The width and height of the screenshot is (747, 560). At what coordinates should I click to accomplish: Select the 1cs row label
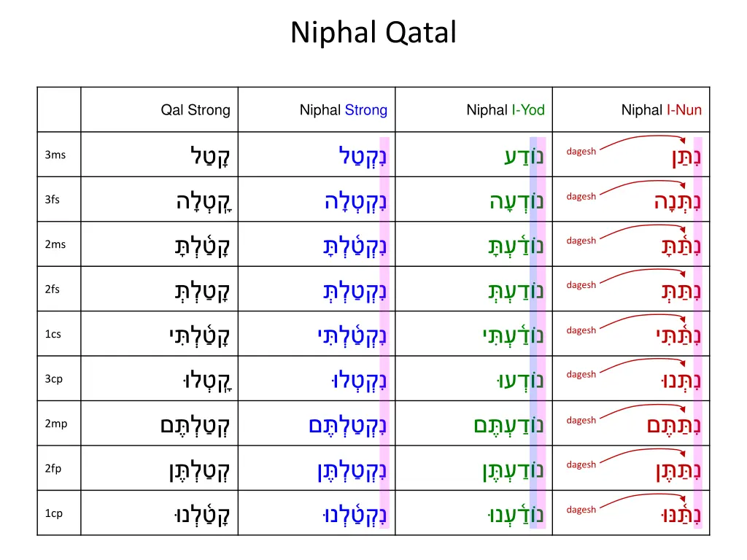click(x=53, y=334)
